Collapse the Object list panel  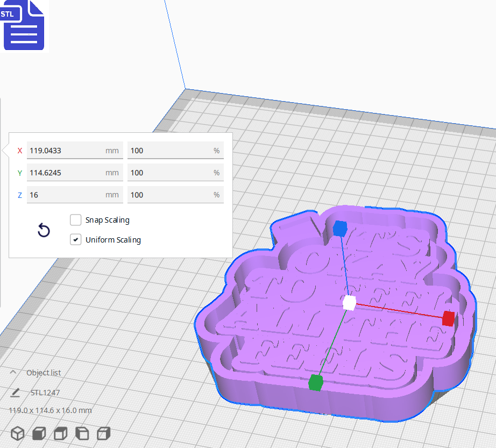[13, 372]
